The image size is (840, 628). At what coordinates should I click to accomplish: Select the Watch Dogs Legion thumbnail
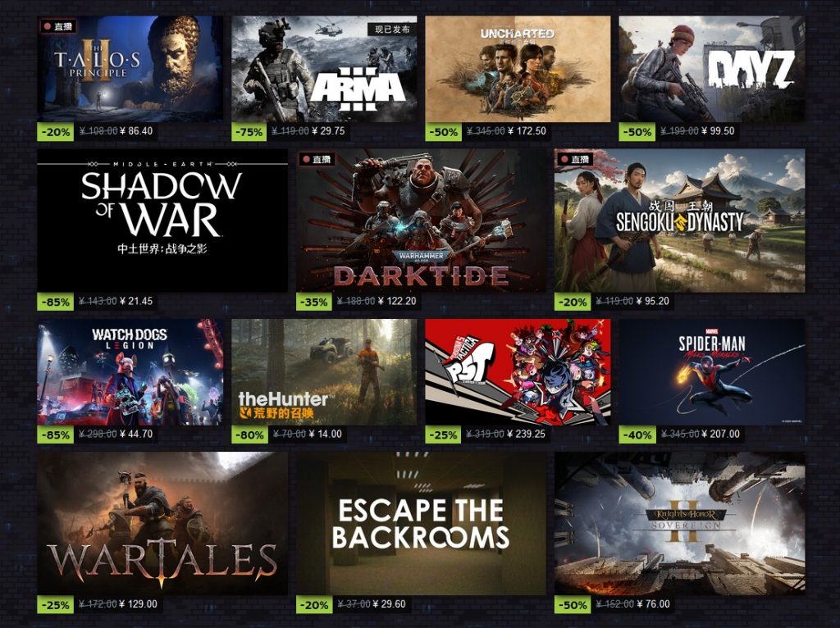(x=130, y=372)
